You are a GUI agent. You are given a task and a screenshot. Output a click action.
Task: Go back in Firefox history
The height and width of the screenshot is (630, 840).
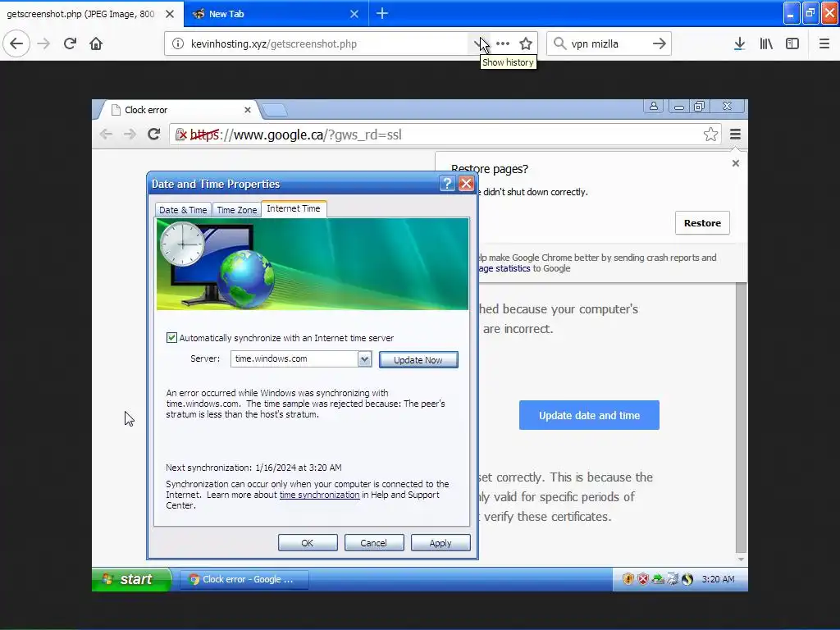(16, 43)
